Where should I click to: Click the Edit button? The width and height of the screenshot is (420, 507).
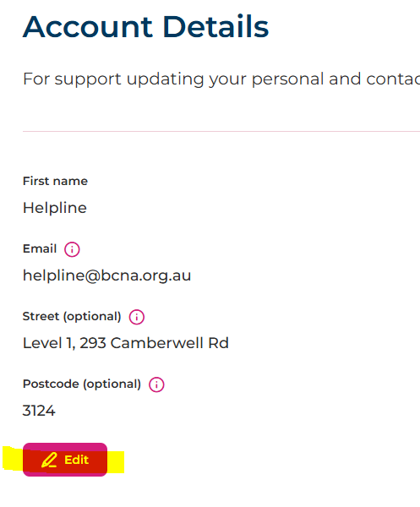pos(65,460)
